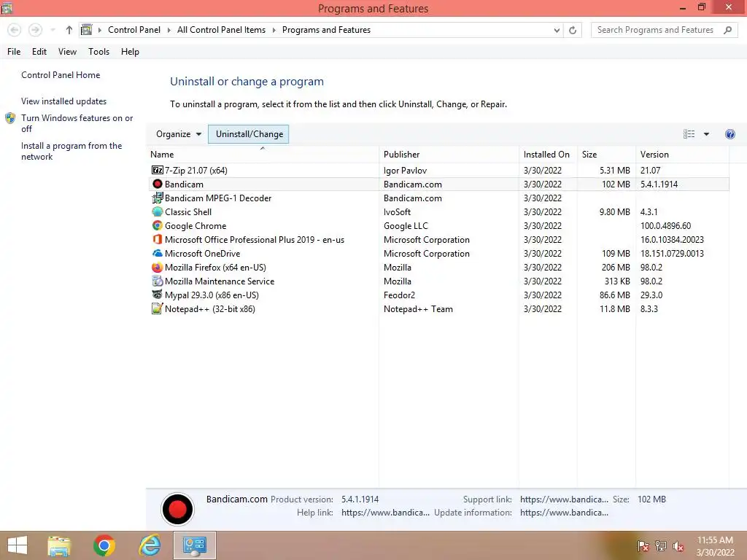
Task: Open the Tools menu
Action: (x=98, y=52)
